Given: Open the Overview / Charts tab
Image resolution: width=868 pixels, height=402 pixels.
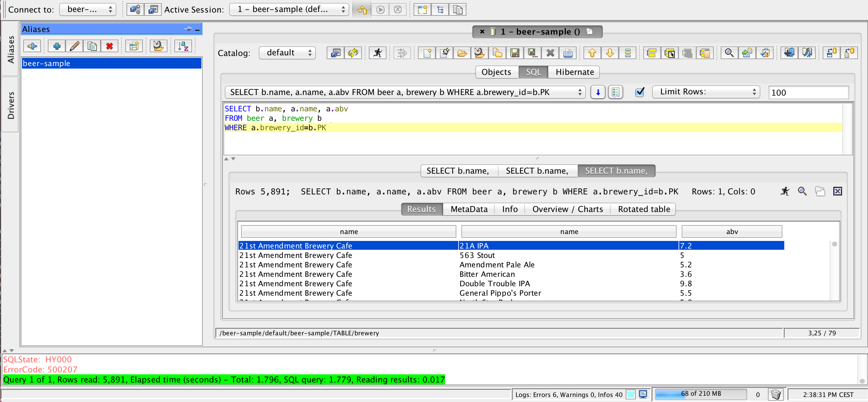Looking at the screenshot, I should click(x=567, y=209).
